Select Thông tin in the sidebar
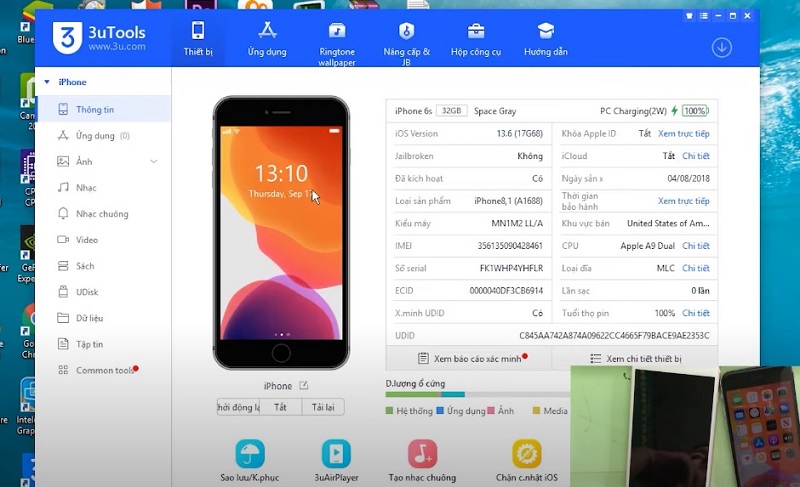The image size is (800, 487). pyautogui.click(x=104, y=109)
